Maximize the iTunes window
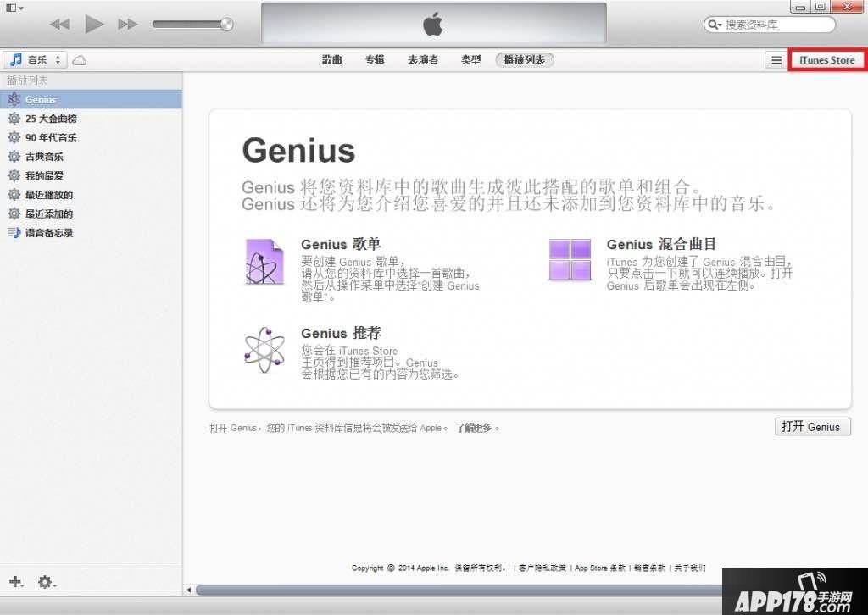This screenshot has width=868, height=615. click(x=820, y=7)
